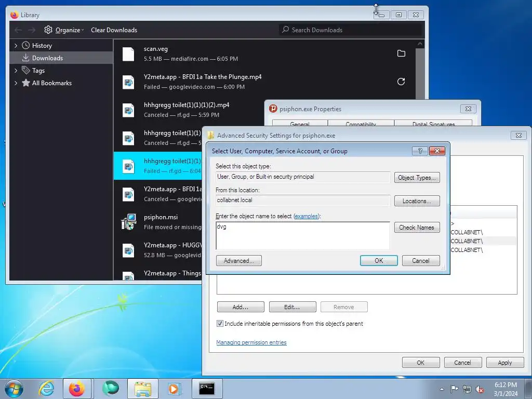Go forward in Library navigation
532x399 pixels.
(x=32, y=30)
